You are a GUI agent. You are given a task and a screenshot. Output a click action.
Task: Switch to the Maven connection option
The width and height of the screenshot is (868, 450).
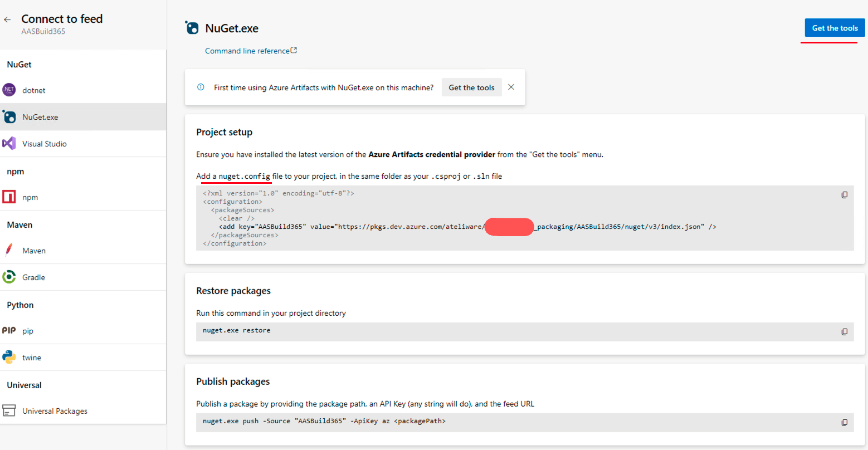[x=83, y=251]
